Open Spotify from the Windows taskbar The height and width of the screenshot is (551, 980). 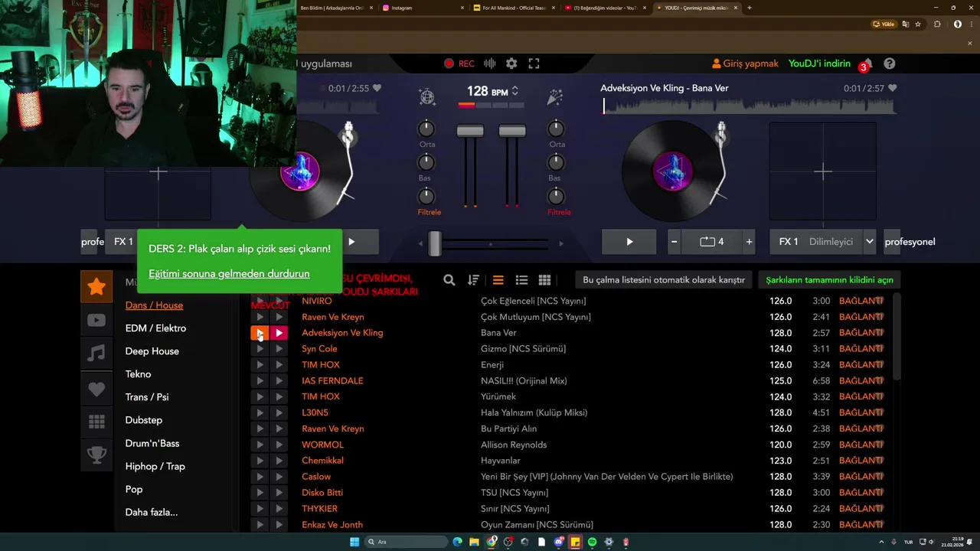(592, 542)
